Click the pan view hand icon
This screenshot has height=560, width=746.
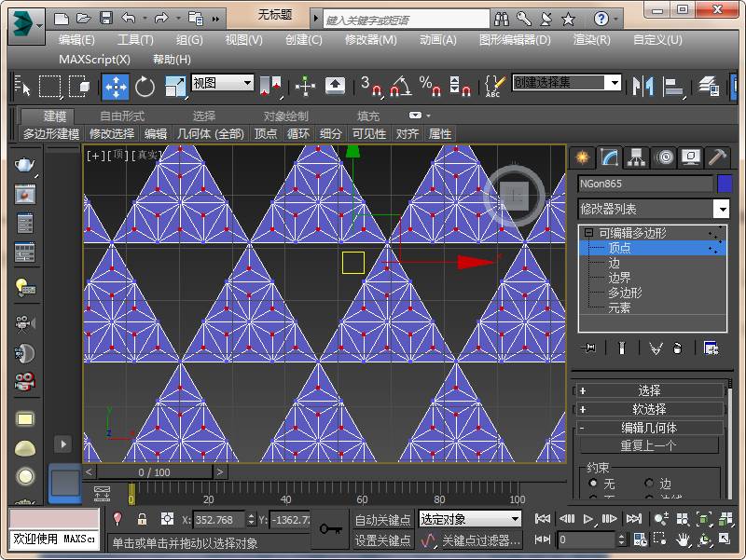[683, 540]
